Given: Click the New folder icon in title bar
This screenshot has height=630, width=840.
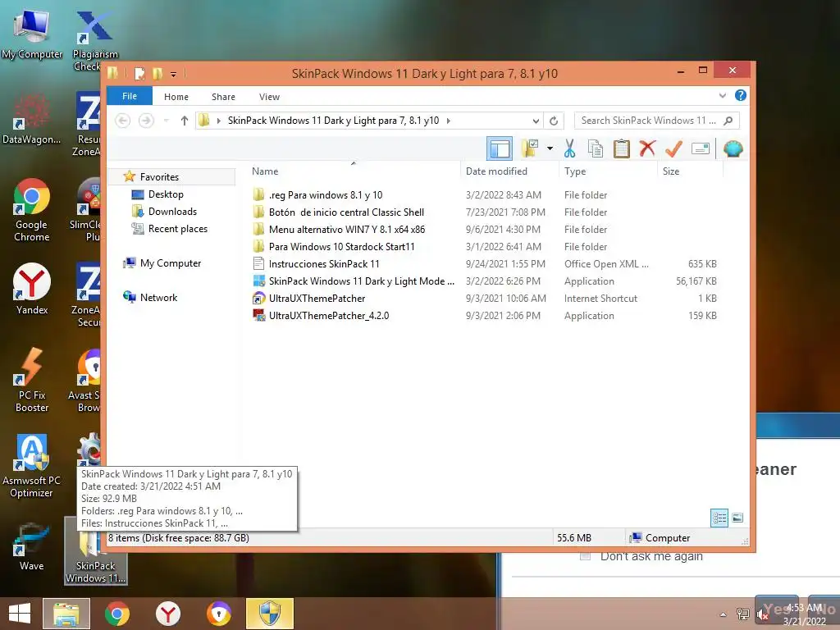Looking at the screenshot, I should click(157, 73).
